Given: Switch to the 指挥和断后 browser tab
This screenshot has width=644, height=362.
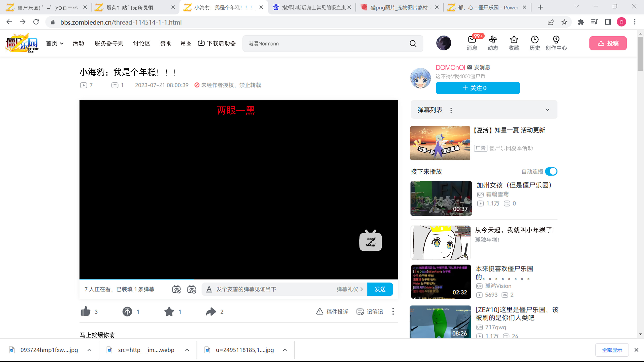Looking at the screenshot, I should point(312,7).
